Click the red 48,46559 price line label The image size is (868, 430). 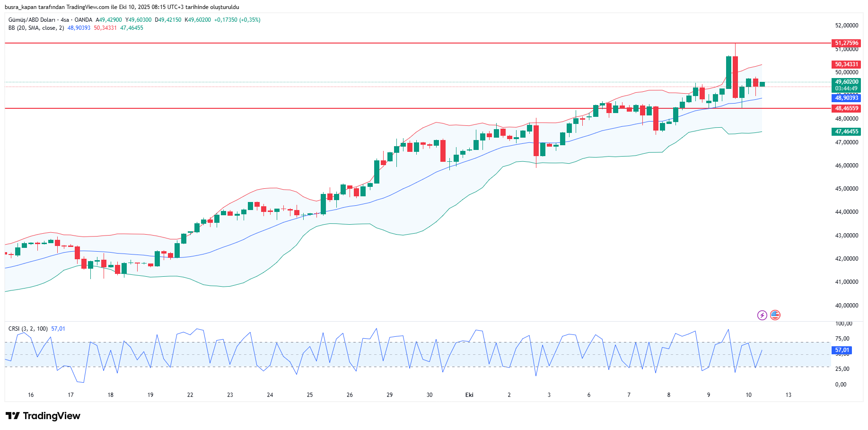(846, 108)
